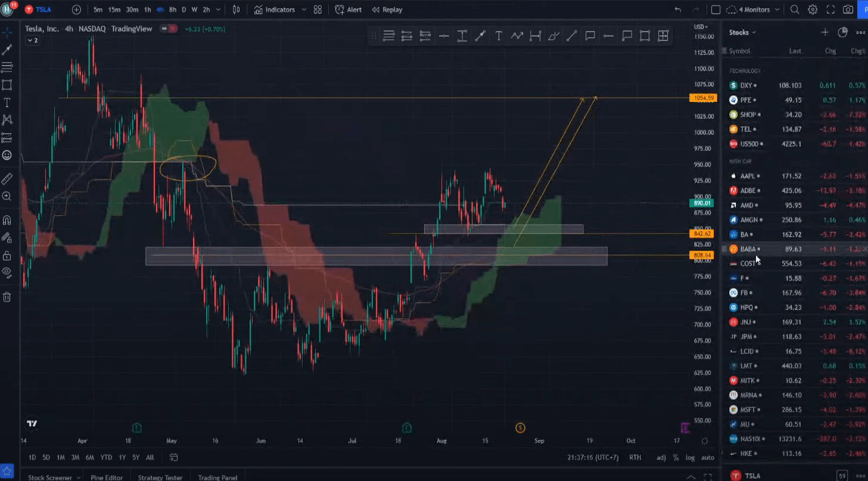The image size is (868, 481).
Task: Toggle percent scale
Action: tap(676, 457)
